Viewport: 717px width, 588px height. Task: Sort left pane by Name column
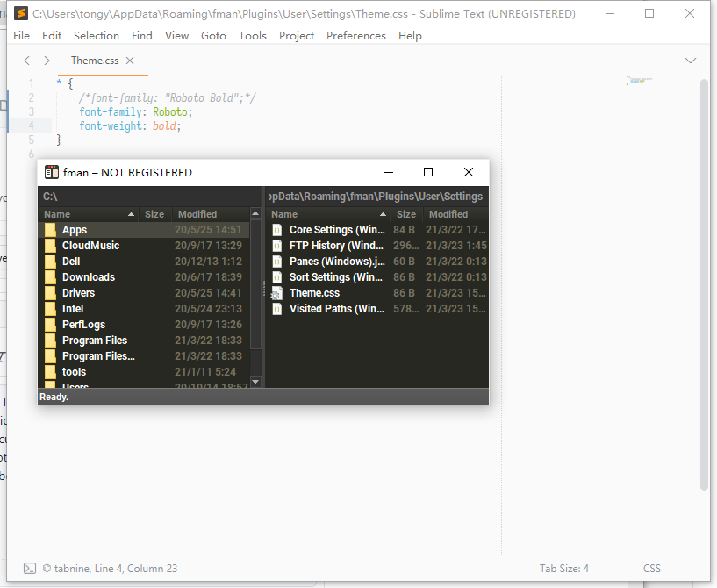pyautogui.click(x=89, y=214)
